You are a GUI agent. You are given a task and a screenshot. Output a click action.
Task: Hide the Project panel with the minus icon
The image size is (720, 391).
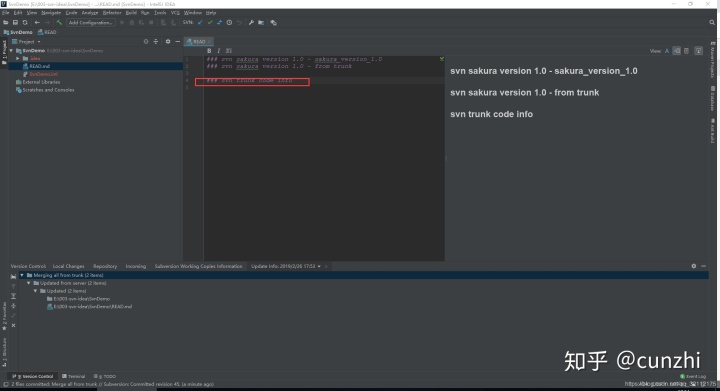[178, 41]
